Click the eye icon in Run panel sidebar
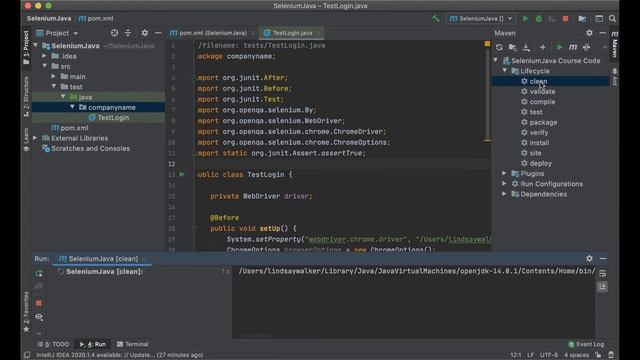 pos(39,317)
